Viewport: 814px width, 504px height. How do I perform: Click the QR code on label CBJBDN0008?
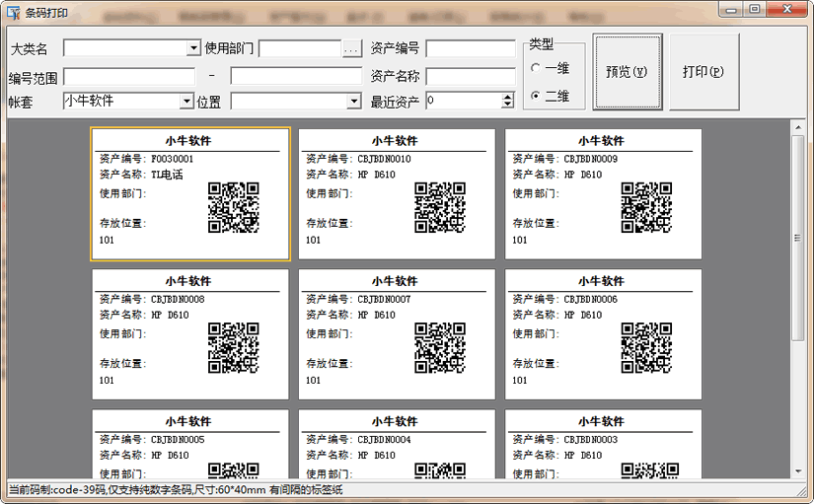pyautogui.click(x=233, y=347)
